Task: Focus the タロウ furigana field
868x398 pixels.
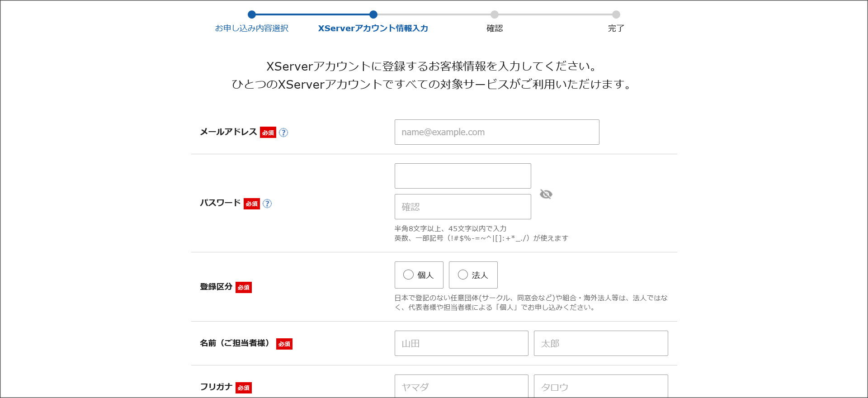Action: click(x=601, y=386)
